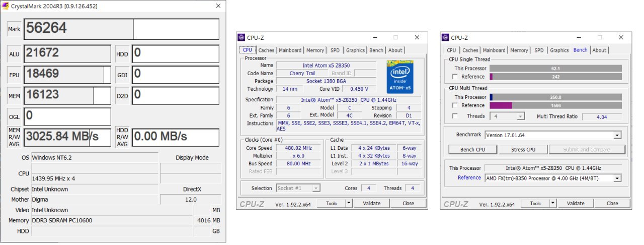644x245 pixels.
Task: Click the Core Speed value 480.02 MHz
Action: click(299, 148)
